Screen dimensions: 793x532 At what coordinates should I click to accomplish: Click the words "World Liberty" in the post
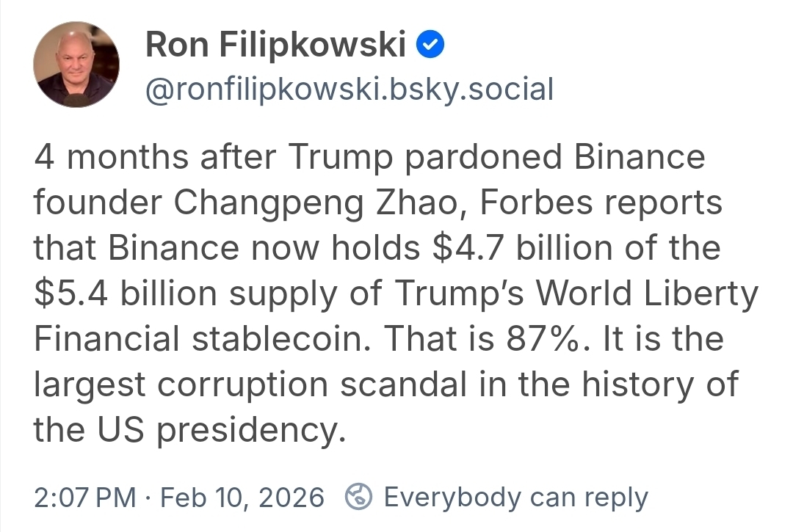click(x=646, y=294)
